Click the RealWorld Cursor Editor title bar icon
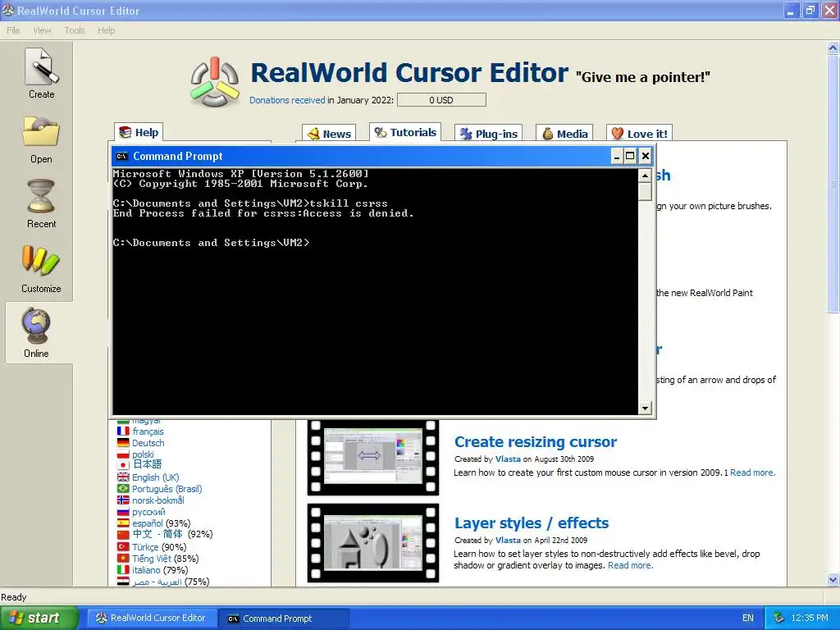The image size is (840, 630). point(8,10)
